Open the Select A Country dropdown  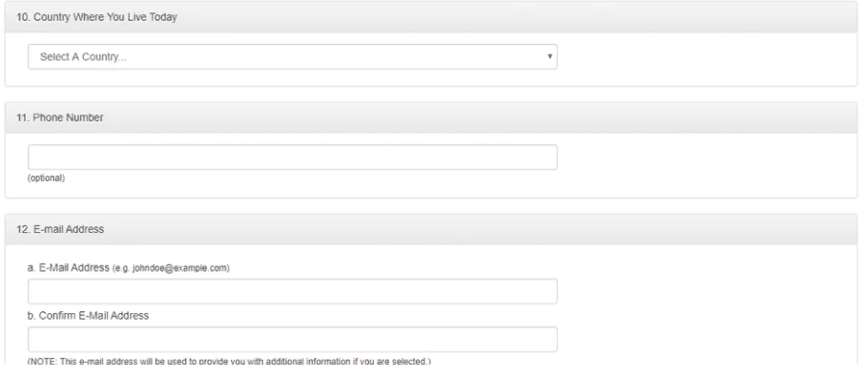pos(292,56)
